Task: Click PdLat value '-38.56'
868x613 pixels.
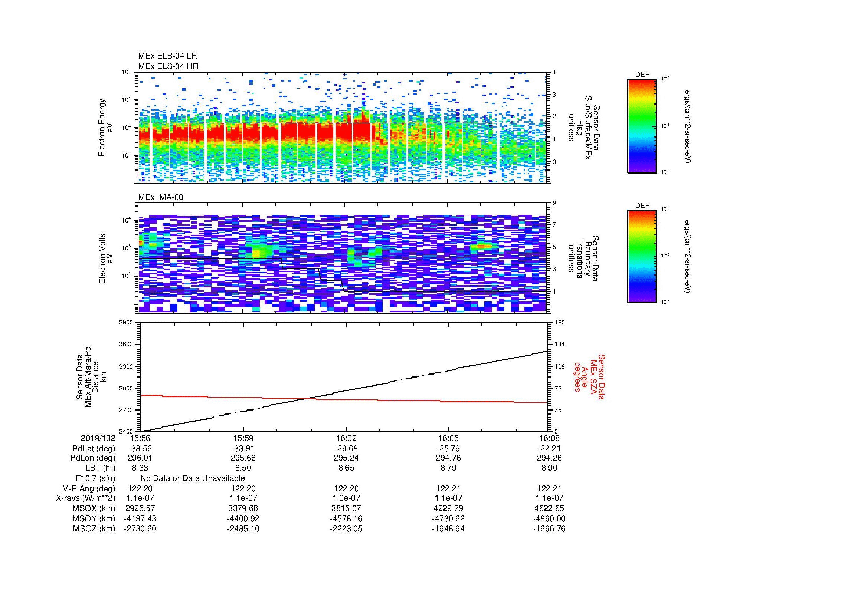Action: (140, 449)
